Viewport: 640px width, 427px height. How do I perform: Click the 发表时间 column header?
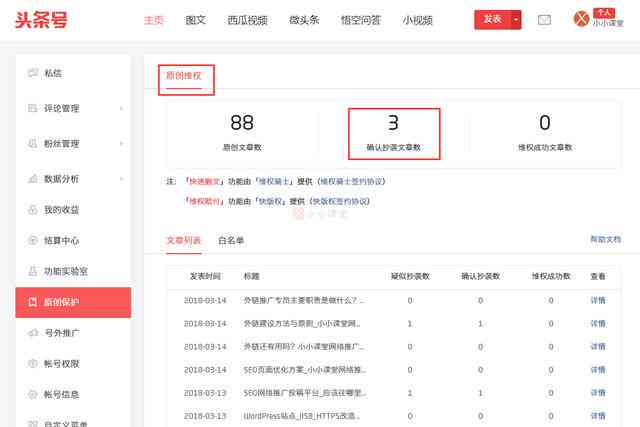point(205,276)
